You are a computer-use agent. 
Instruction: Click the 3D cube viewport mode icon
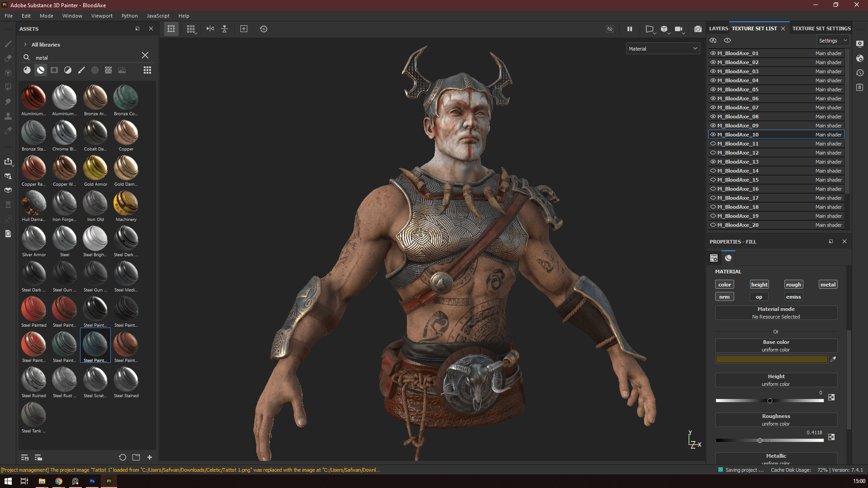pyautogui.click(x=664, y=29)
